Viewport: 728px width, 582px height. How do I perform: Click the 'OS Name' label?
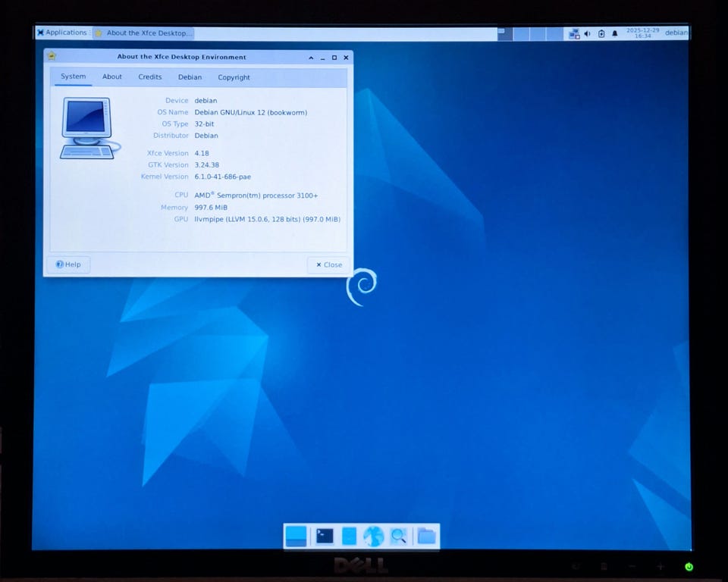click(172, 112)
